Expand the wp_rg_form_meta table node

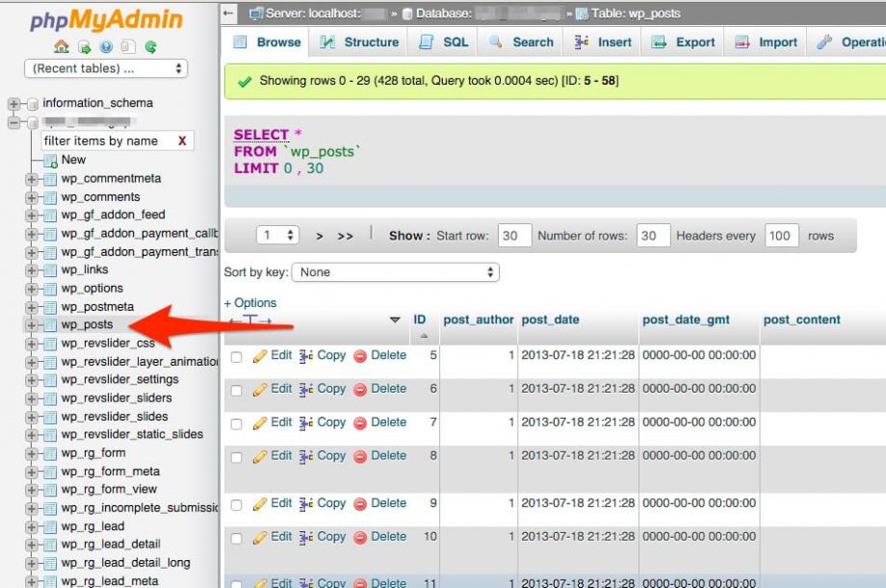point(32,473)
